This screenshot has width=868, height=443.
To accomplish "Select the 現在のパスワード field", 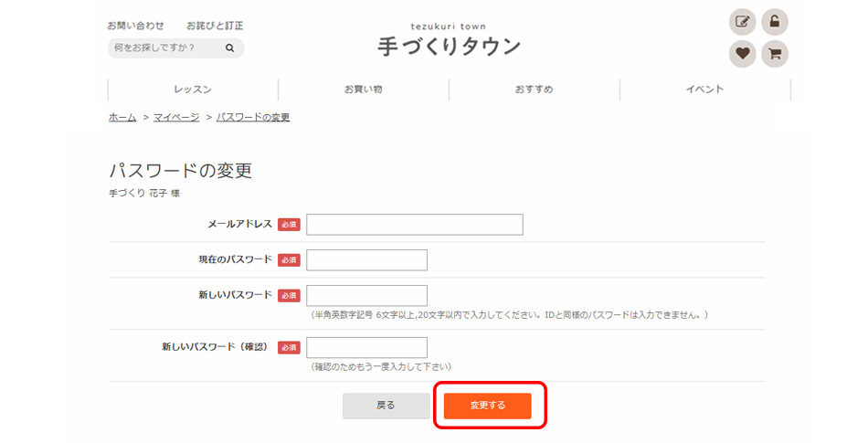I will [366, 260].
